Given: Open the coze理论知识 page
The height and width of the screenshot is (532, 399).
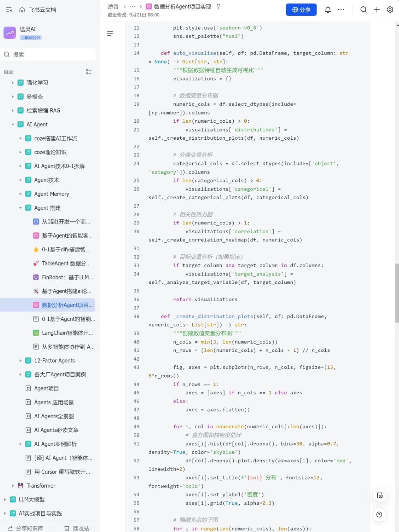Looking at the screenshot, I should (50, 152).
